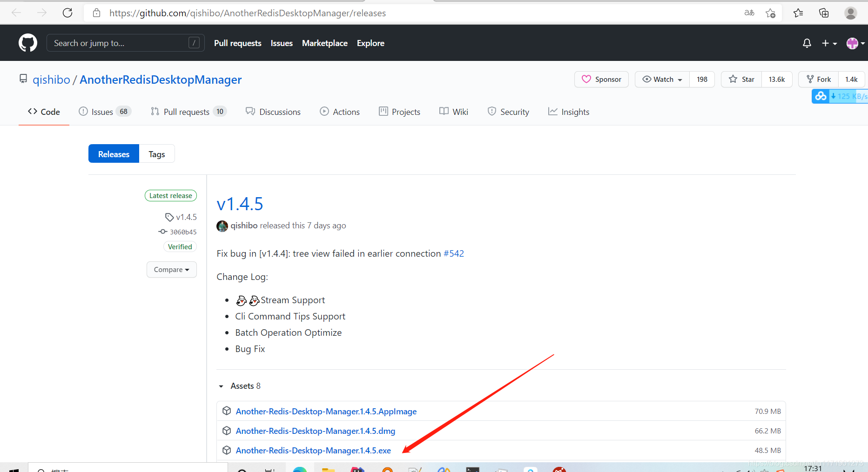
Task: Open the plus create-new dropdown
Action: [x=829, y=43]
